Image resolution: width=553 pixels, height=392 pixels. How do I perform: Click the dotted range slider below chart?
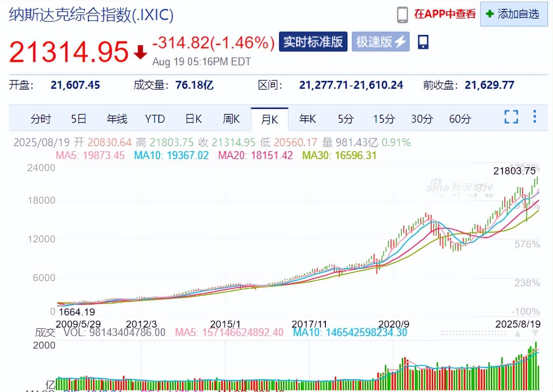(x=473, y=333)
